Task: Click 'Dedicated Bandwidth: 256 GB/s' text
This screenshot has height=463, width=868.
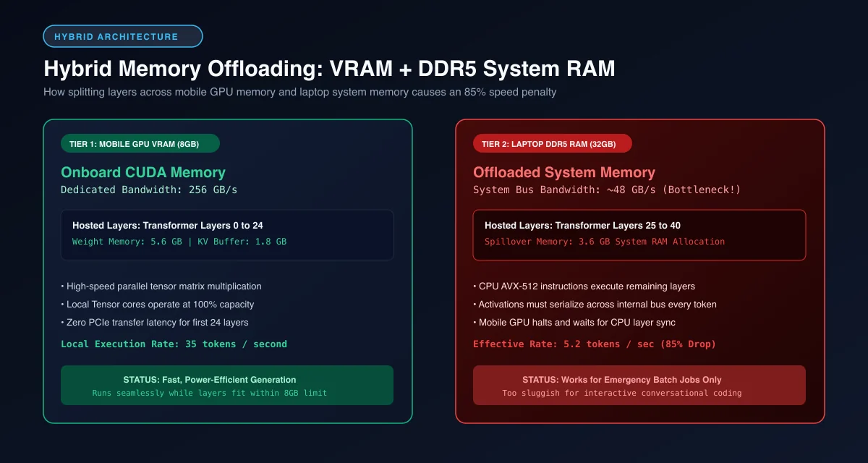Action: coord(149,190)
